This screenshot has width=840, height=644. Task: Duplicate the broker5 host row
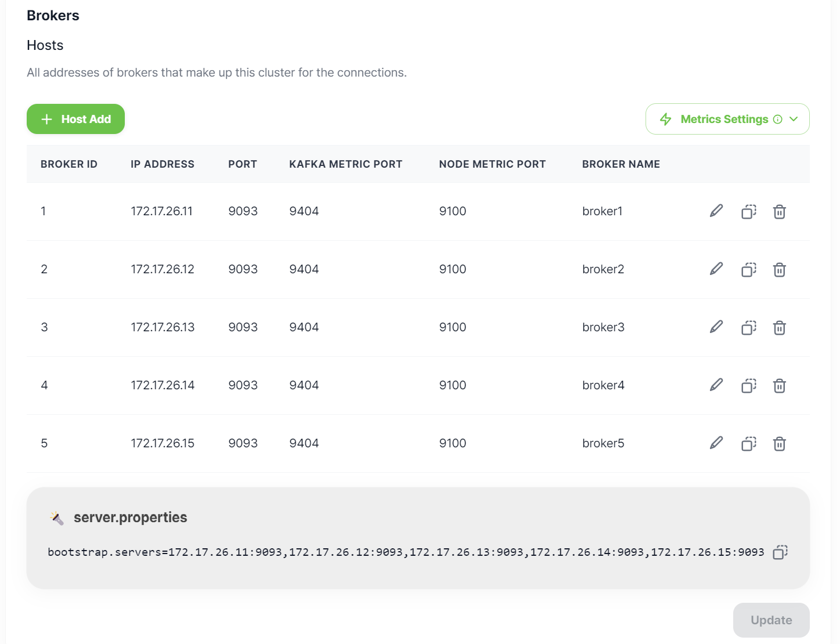click(x=748, y=444)
